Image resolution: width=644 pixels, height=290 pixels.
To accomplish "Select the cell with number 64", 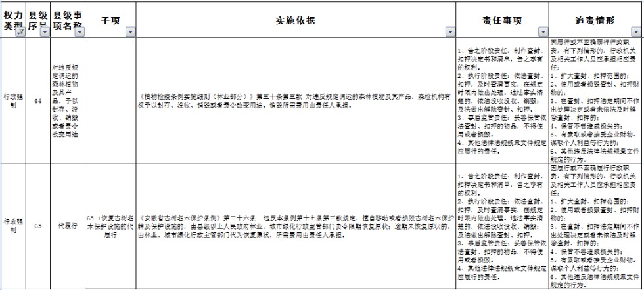I will (x=38, y=101).
